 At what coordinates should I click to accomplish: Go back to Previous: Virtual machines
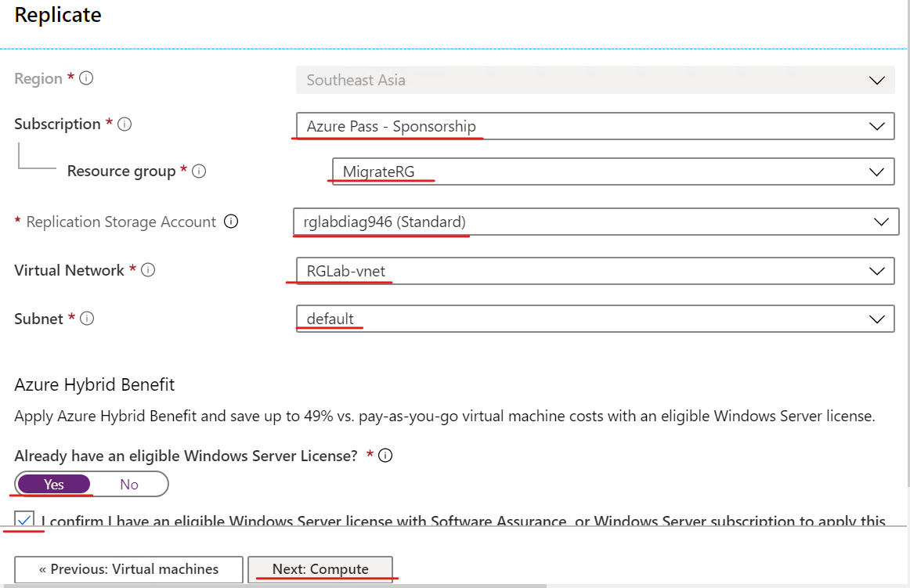[129, 569]
